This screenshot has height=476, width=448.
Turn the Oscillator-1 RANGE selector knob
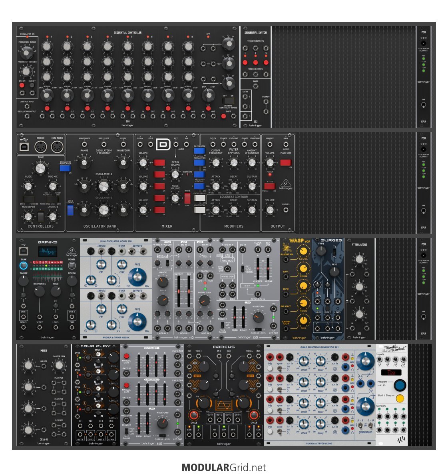(84, 162)
